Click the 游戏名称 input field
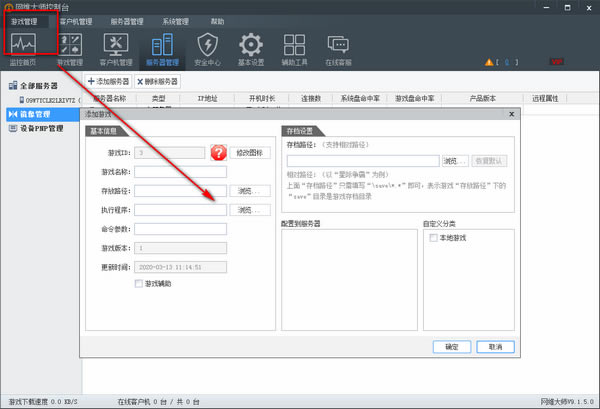The width and height of the screenshot is (600, 409). tap(180, 171)
